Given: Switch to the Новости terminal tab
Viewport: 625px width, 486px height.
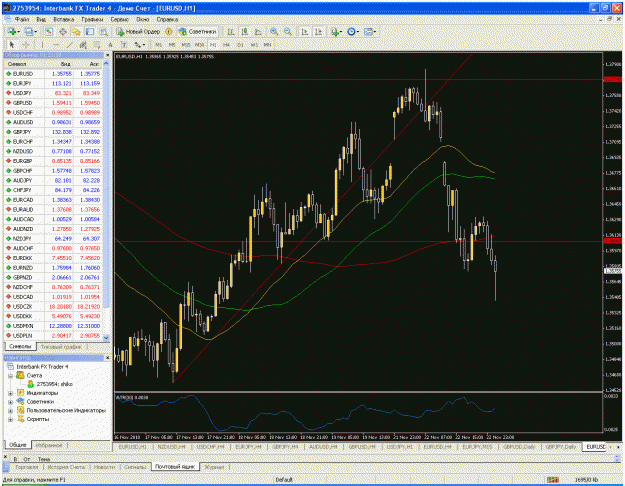Looking at the screenshot, I should tap(104, 467).
